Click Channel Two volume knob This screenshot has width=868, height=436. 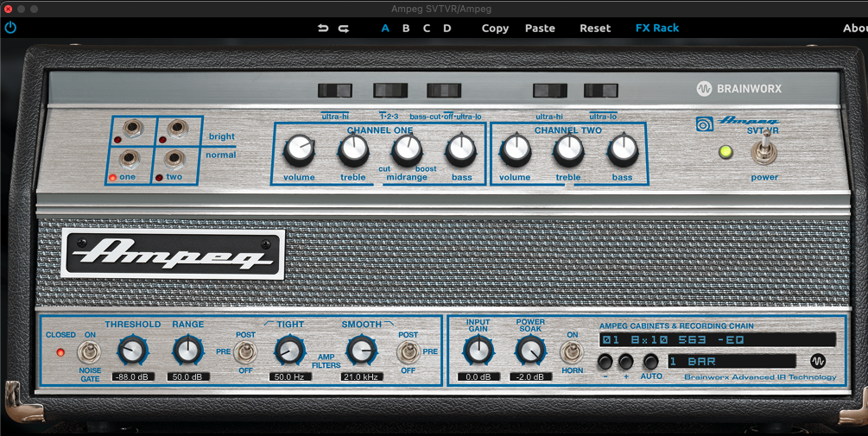[x=516, y=151]
